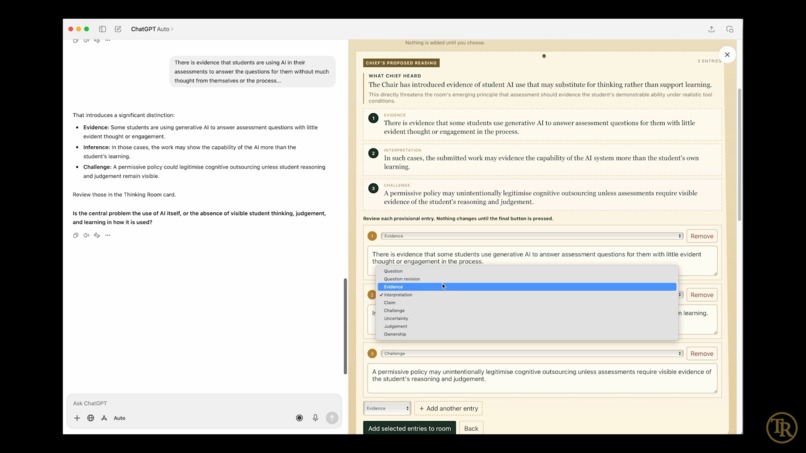Viewport: 806px width, 453px height.
Task: Select Judgement from the type list
Action: click(x=527, y=327)
